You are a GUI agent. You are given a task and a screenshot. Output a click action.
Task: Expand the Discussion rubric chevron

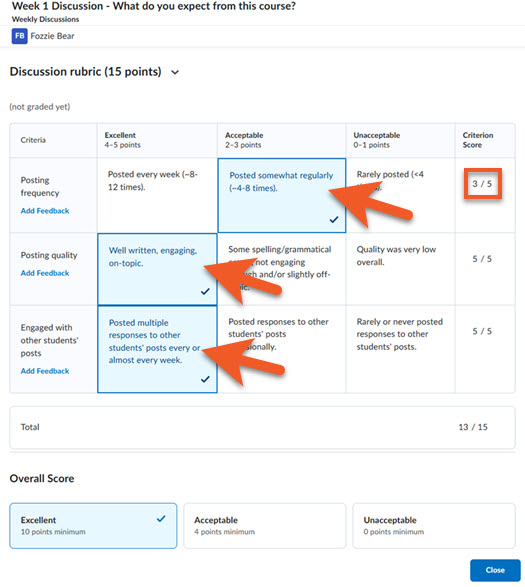click(175, 72)
